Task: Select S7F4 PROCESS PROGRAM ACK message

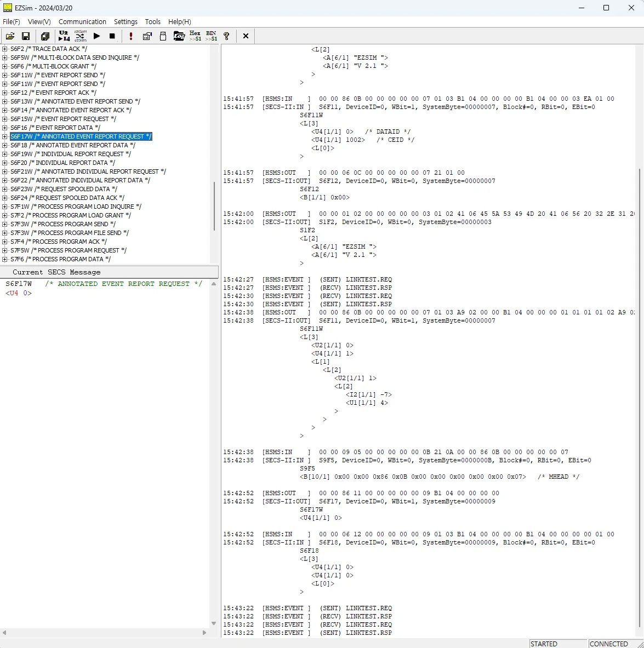Action: point(58,242)
